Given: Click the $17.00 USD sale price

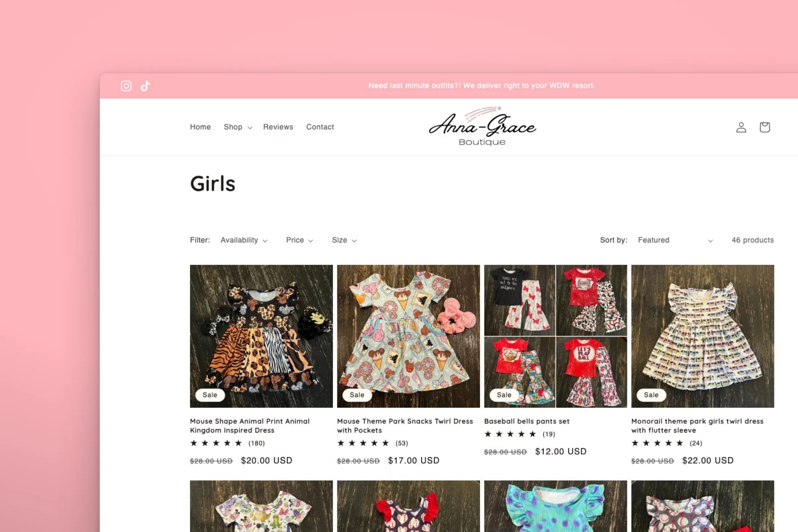Looking at the screenshot, I should pos(414,461).
